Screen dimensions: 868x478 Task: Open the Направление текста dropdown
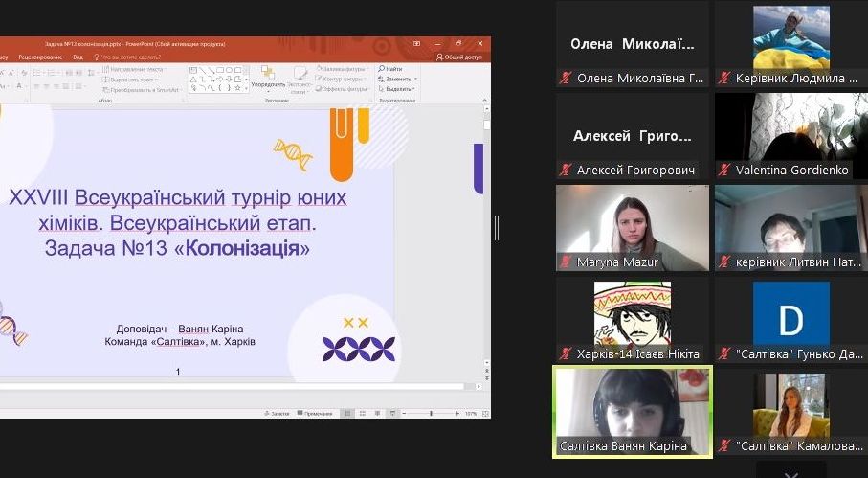pyautogui.click(x=136, y=69)
